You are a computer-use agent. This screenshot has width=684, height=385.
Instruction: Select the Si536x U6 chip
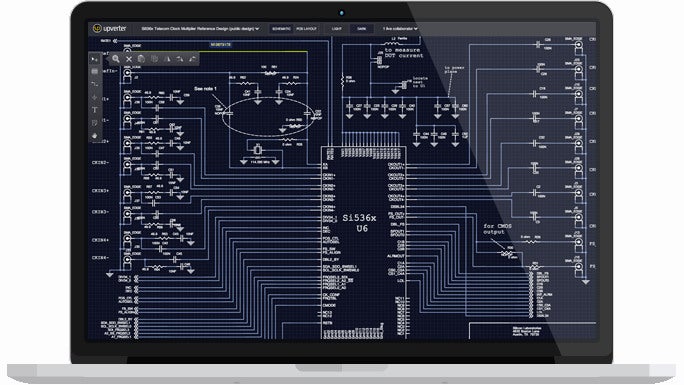[364, 242]
